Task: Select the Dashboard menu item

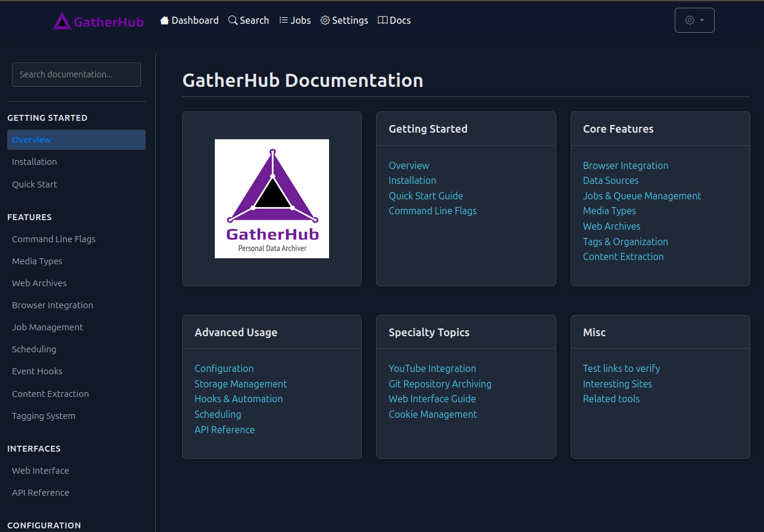Action: pos(189,20)
